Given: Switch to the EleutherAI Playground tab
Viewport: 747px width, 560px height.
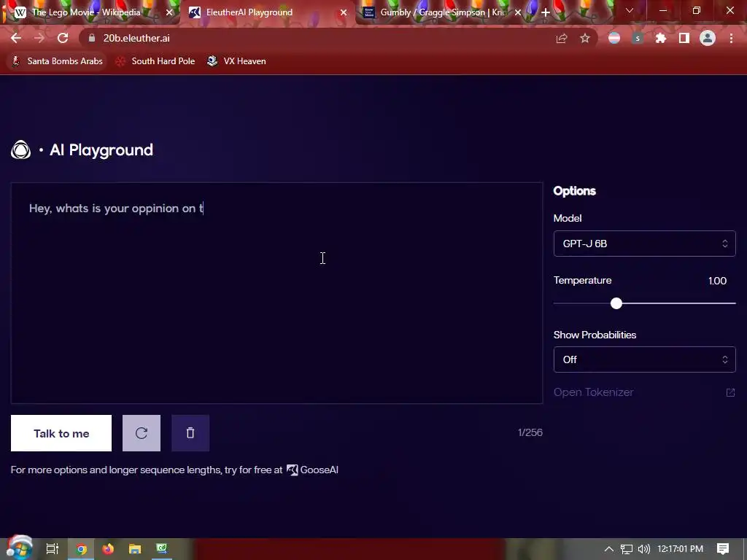Looking at the screenshot, I should (249, 12).
